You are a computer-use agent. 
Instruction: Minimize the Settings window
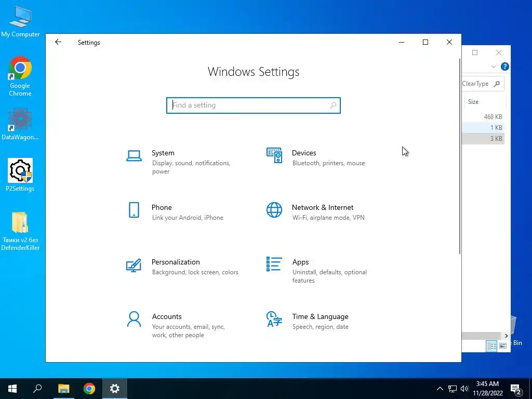click(402, 42)
